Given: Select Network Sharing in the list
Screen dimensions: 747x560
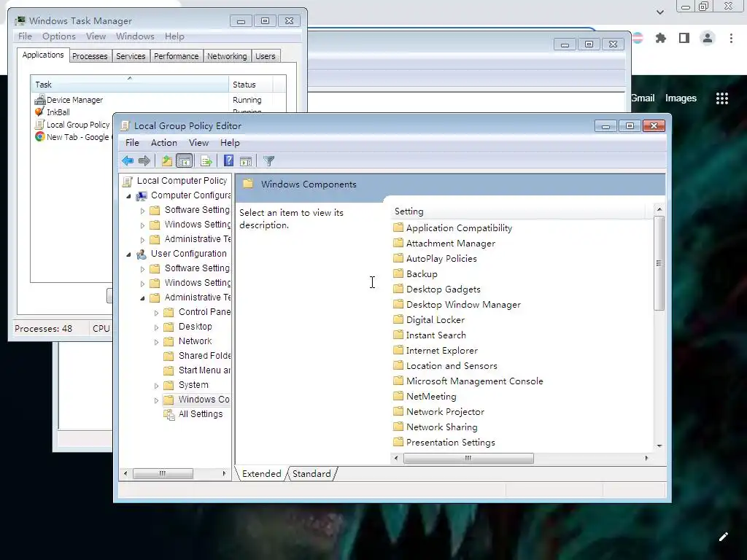Looking at the screenshot, I should [436, 427].
